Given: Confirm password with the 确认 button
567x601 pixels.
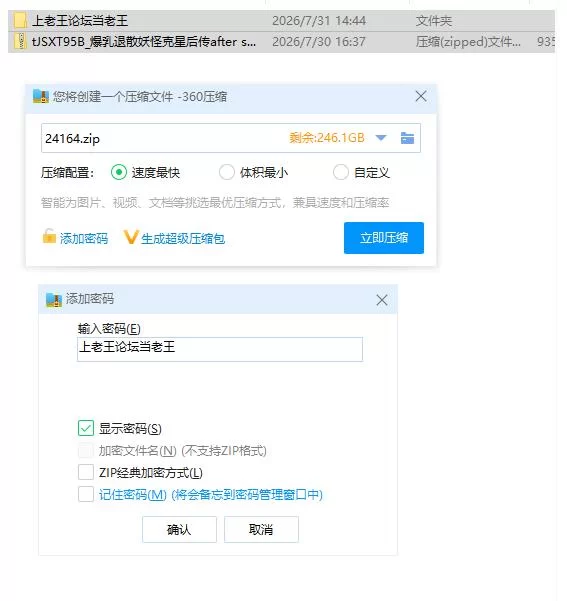Looking at the screenshot, I should click(x=179, y=529).
